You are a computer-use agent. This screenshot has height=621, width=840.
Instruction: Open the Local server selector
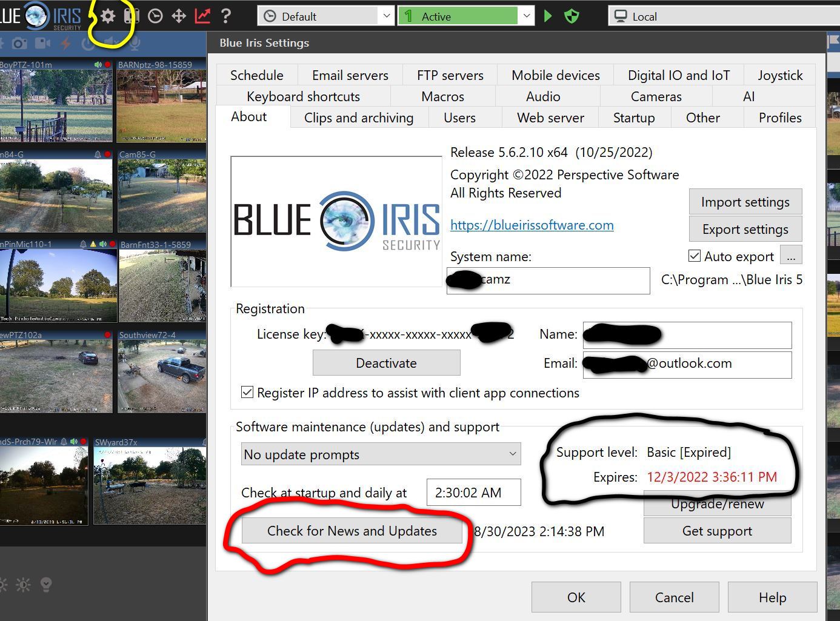[x=724, y=16]
